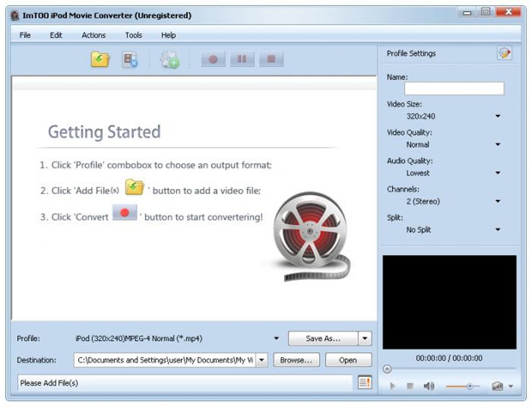Take a snapshot with the camera icon
532x408 pixels.
(498, 386)
